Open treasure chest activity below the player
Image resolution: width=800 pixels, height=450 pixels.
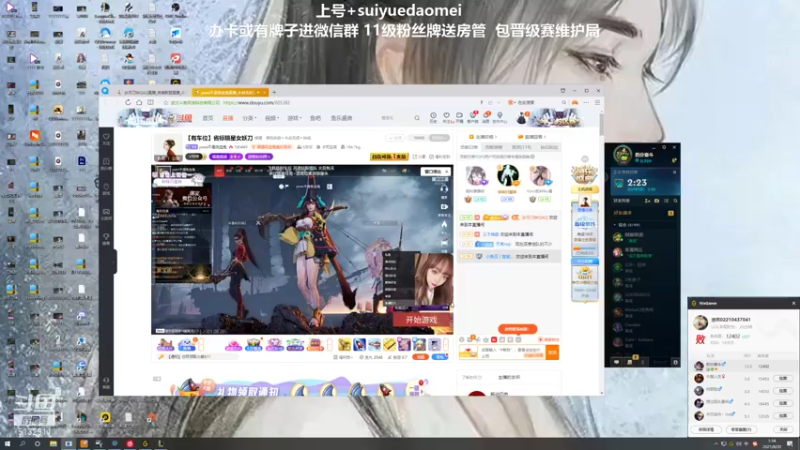315,344
